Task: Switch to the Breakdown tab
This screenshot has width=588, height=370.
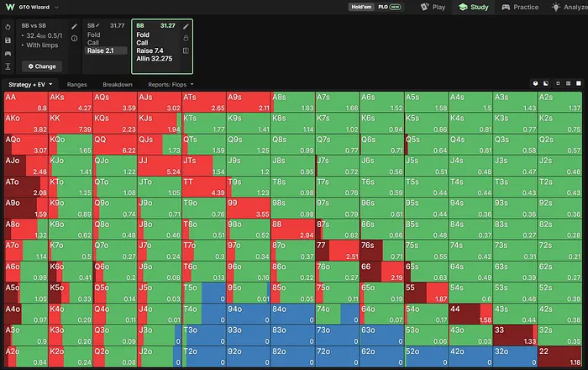Action: tap(118, 84)
